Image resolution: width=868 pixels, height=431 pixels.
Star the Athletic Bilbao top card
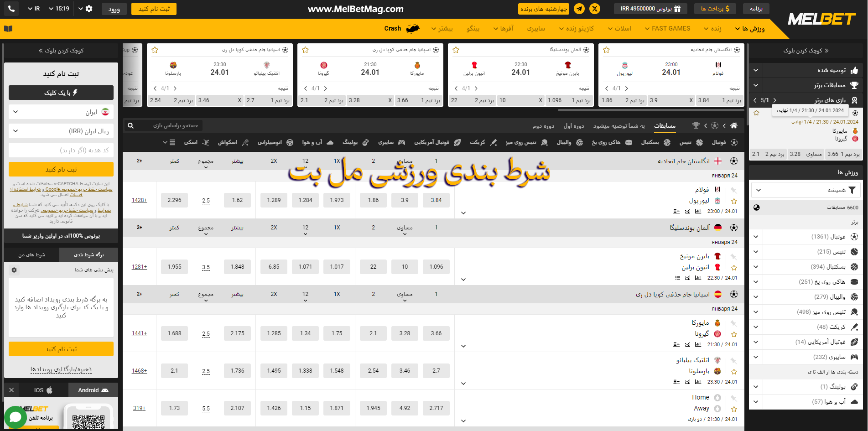pyautogui.click(x=155, y=50)
